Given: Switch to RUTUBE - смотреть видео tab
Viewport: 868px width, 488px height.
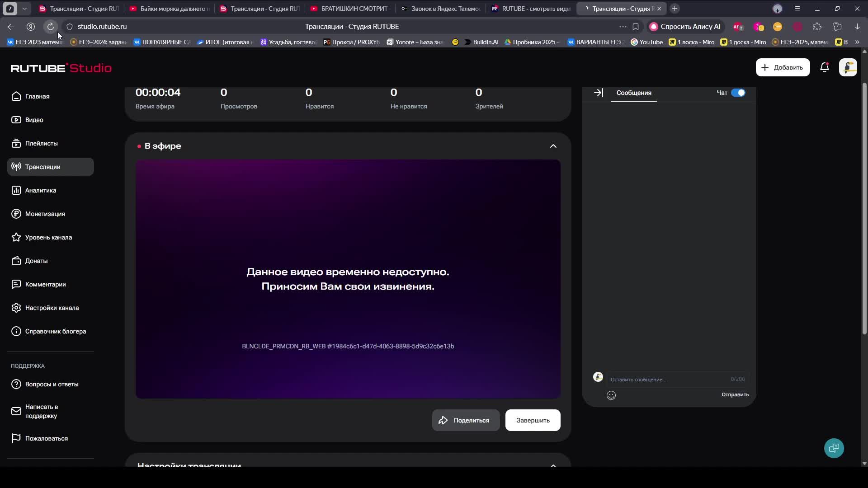Looking at the screenshot, I should (x=531, y=9).
